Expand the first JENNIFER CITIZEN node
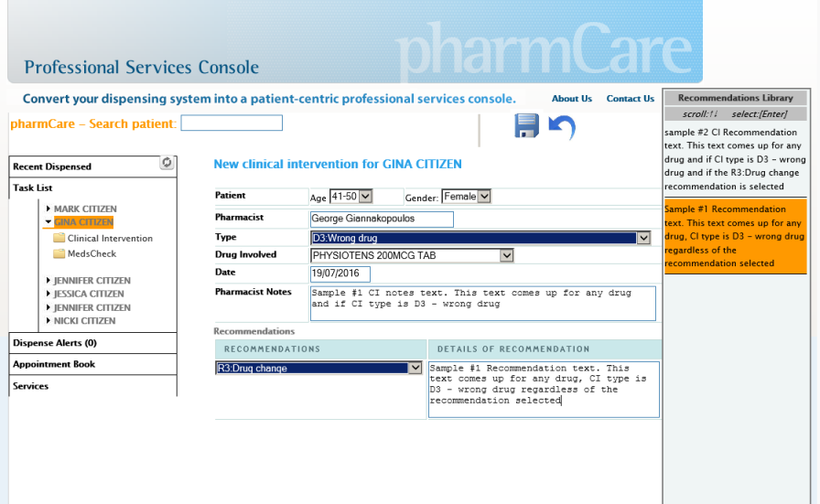This screenshot has height=504, width=820. coord(49,280)
